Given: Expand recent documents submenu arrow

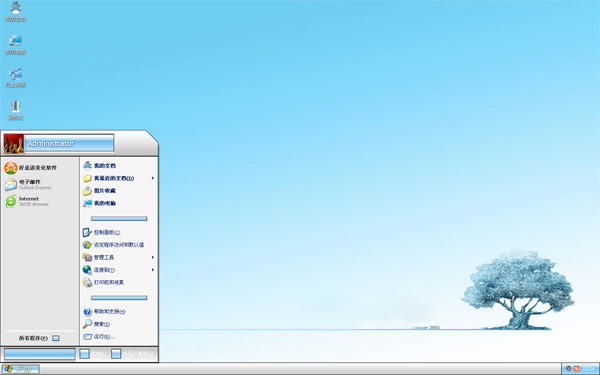Looking at the screenshot, I should (153, 178).
